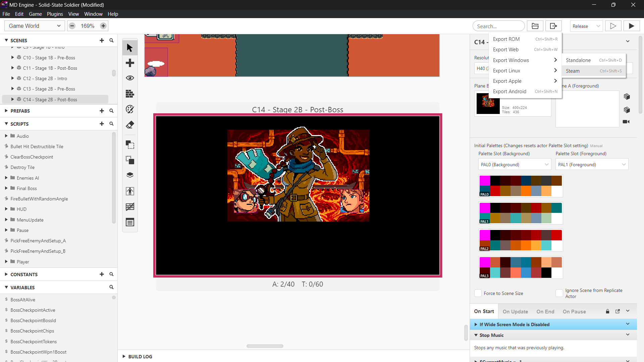Expand If Wide Screen Mode is Disabled event
The width and height of the screenshot is (644, 362).
tap(476, 324)
